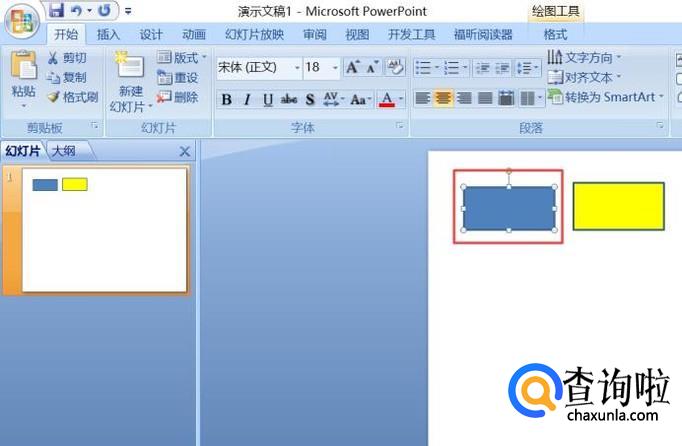This screenshot has height=446, width=682.
Task: Click the font color red A swatch
Action: click(387, 99)
